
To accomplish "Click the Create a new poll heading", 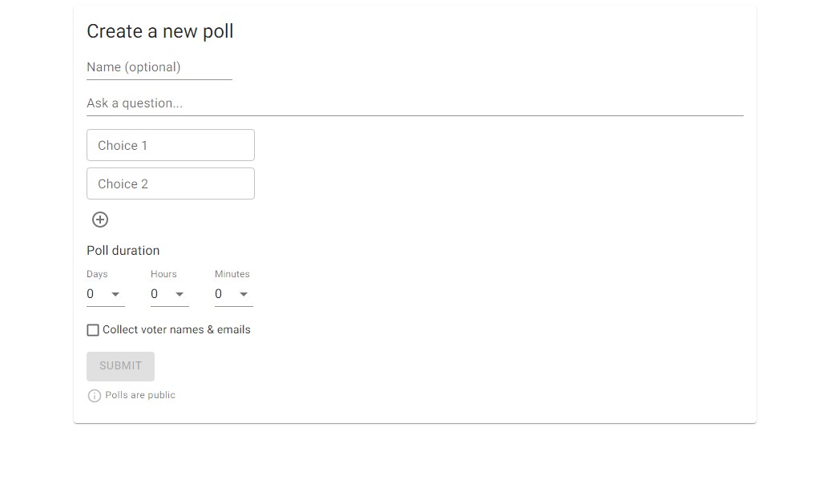I will pos(160,31).
